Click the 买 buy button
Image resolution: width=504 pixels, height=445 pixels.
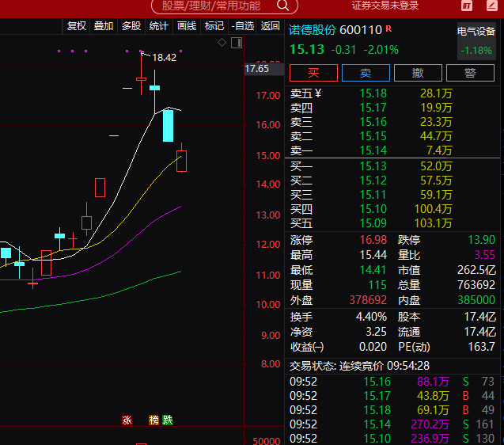(x=313, y=73)
